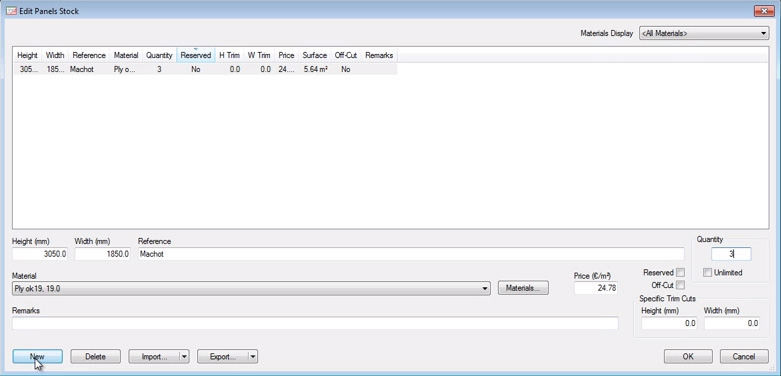Image resolution: width=781 pixels, height=376 pixels.
Task: Sort by the Price column header
Action: pos(286,55)
